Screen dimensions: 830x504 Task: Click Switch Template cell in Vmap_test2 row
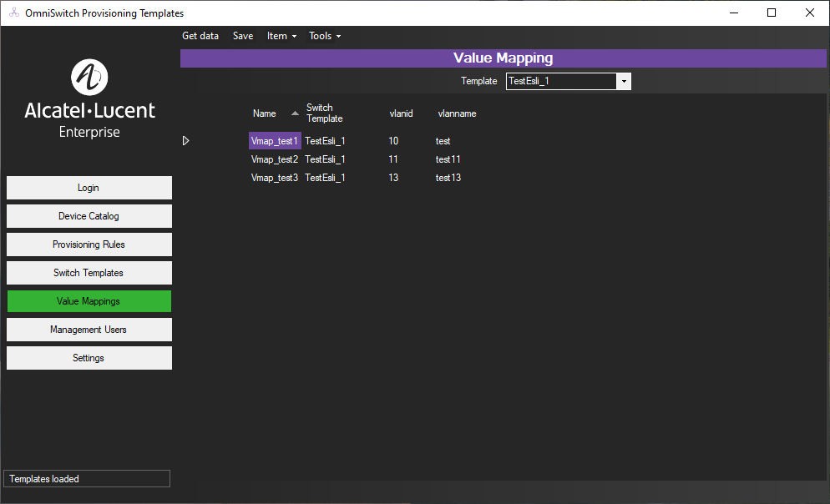325,159
